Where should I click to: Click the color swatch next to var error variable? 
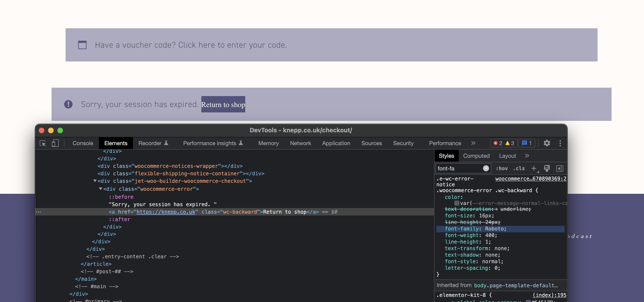pyautogui.click(x=457, y=203)
